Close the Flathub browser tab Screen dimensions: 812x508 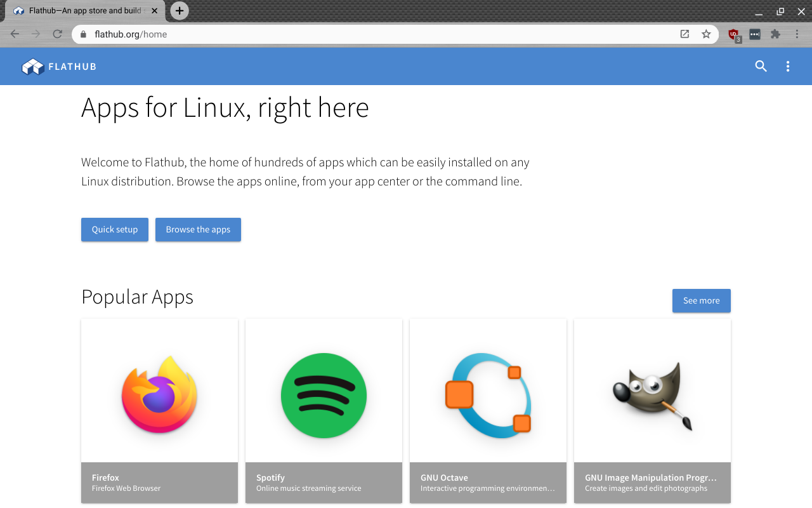[x=154, y=11]
